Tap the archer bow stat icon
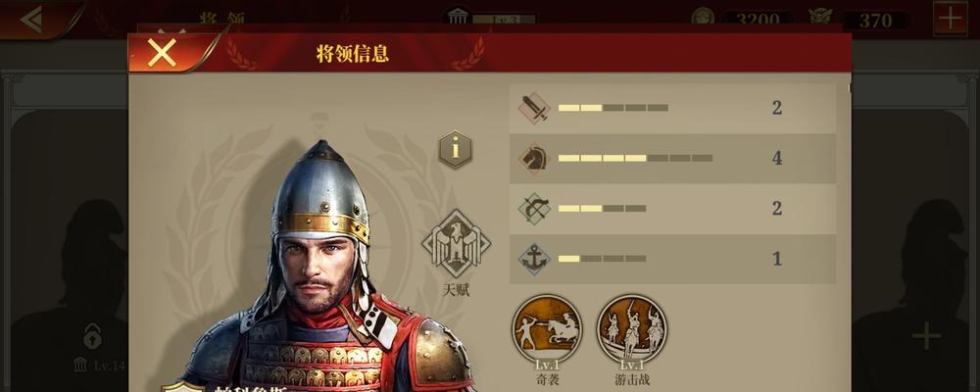This screenshot has width=980, height=392. [x=534, y=208]
